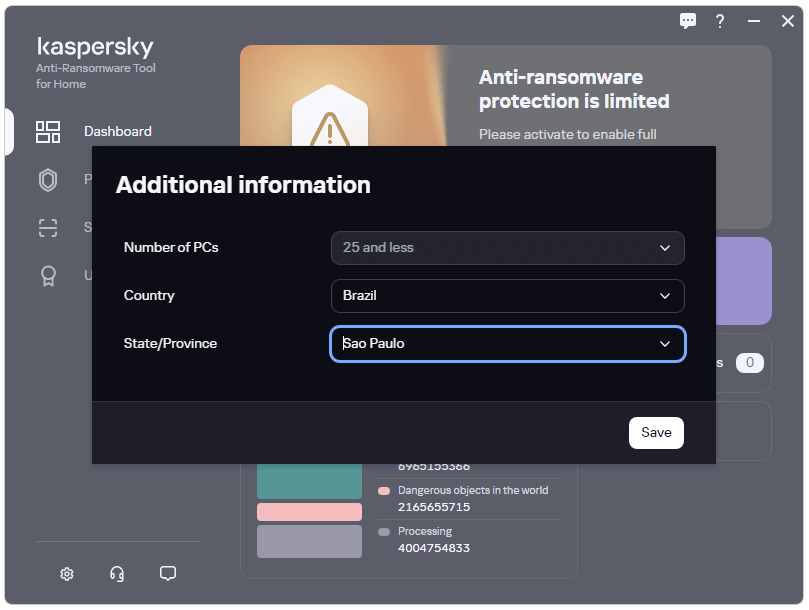Image resolution: width=809 pixels, height=610 pixels.
Task: Select the award ribbon icon in sidebar
Action: click(48, 276)
